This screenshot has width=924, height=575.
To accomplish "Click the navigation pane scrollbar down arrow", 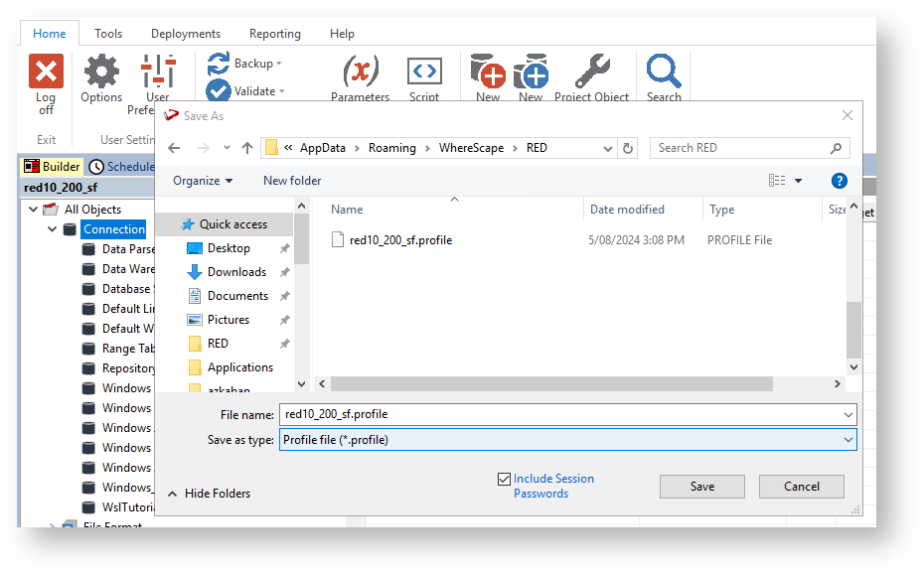I will [302, 384].
